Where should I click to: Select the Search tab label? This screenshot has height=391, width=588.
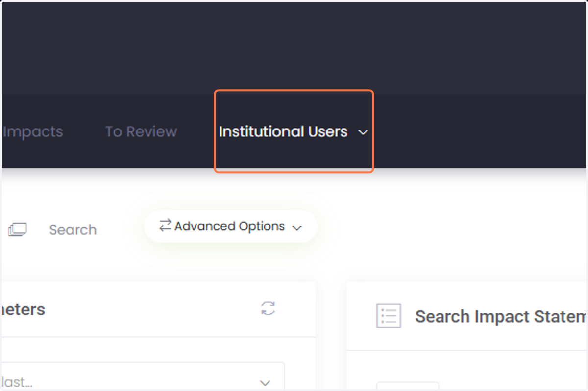pos(73,230)
